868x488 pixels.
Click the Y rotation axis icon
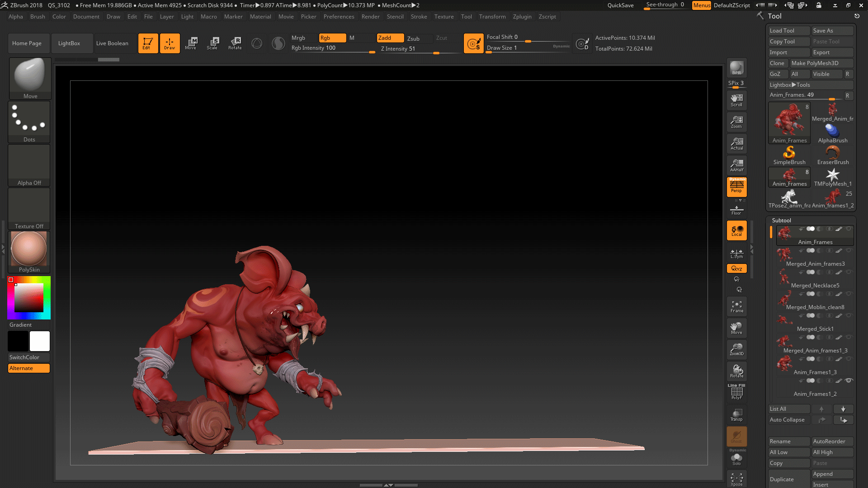coord(736,279)
